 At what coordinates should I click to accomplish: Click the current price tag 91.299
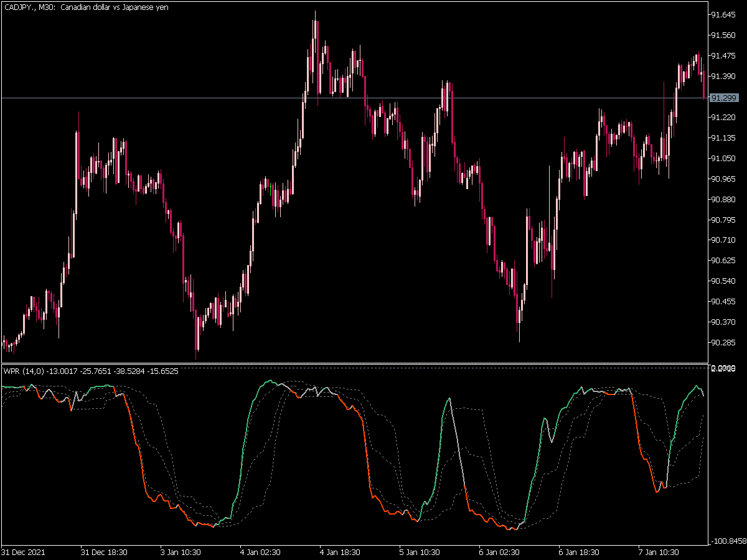click(724, 98)
